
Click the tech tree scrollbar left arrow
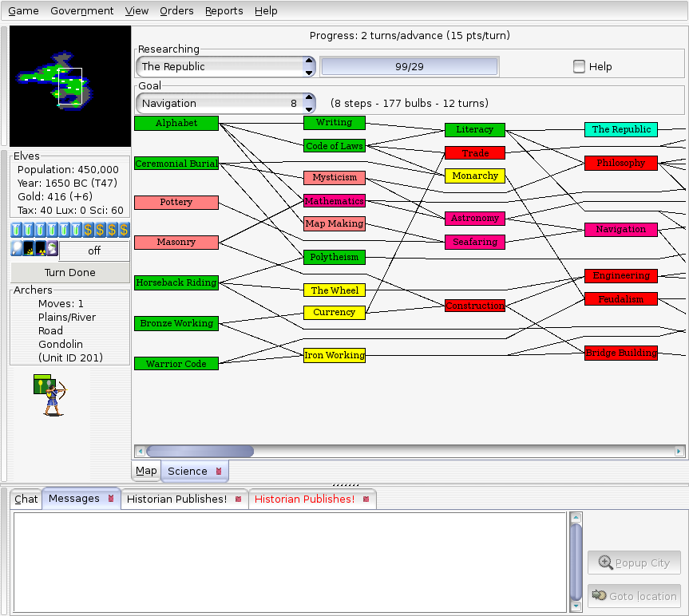pyautogui.click(x=141, y=451)
